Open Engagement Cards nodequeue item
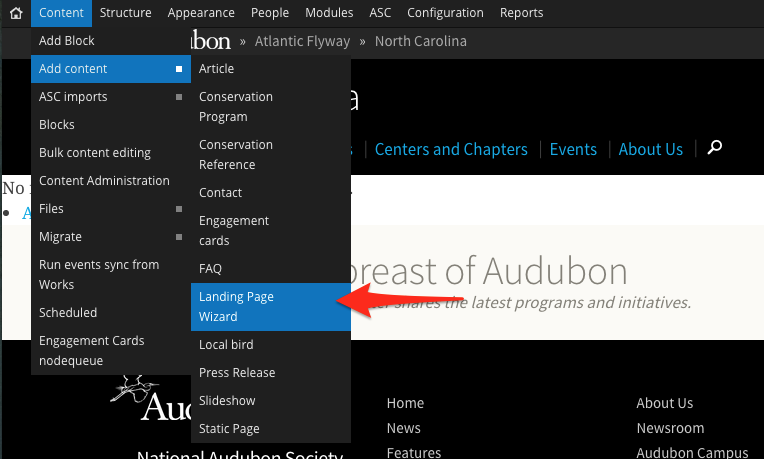 [111, 350]
